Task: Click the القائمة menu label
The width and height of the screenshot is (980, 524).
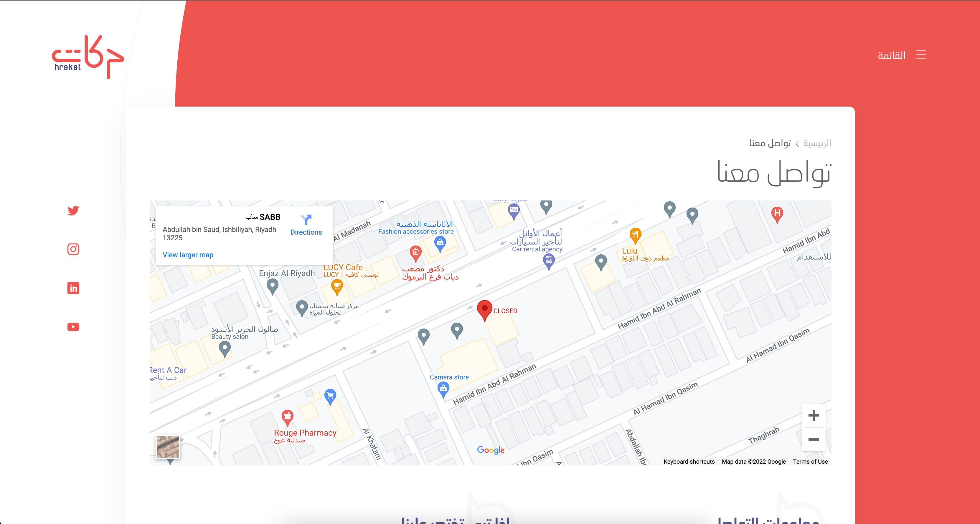Action: (x=891, y=55)
